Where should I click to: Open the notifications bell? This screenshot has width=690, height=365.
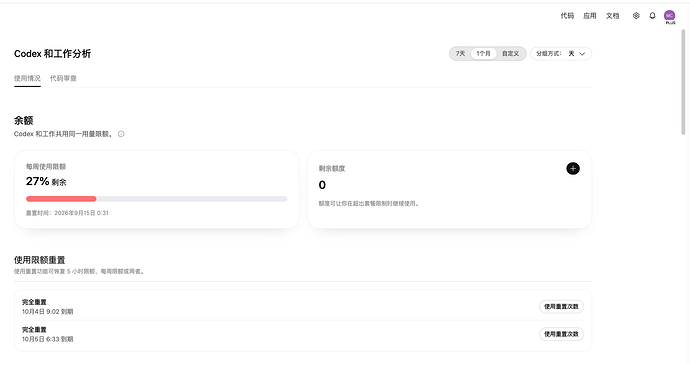652,16
